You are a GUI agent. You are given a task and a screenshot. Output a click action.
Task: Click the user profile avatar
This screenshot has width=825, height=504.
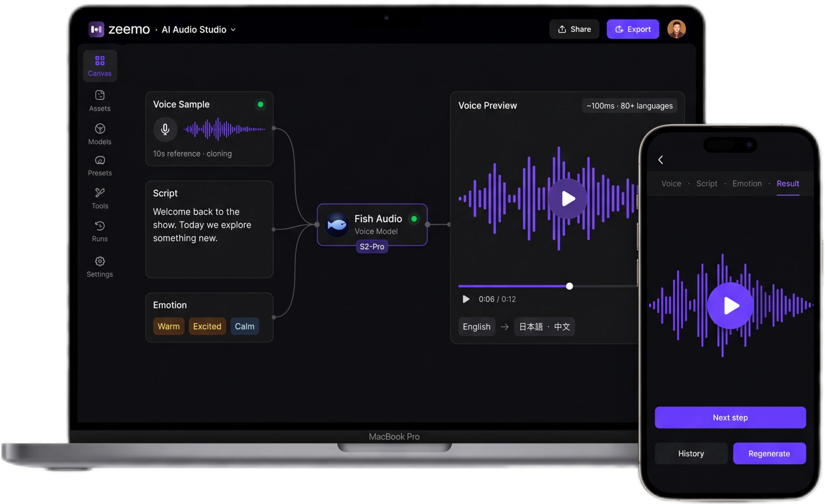(x=676, y=29)
